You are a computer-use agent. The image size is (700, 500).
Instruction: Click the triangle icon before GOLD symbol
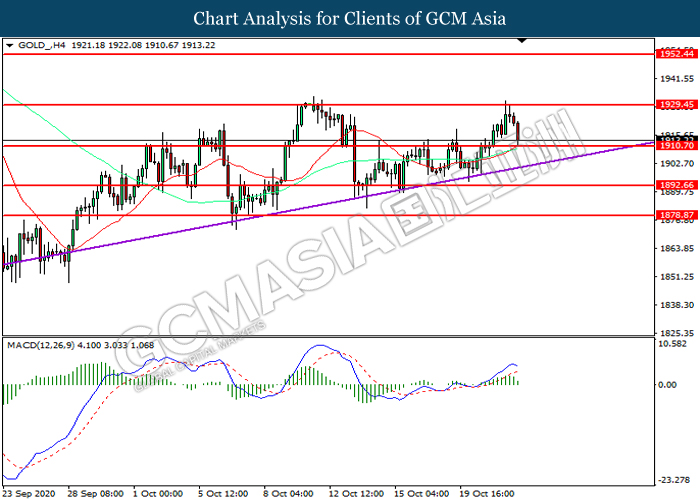pyautogui.click(x=9, y=46)
